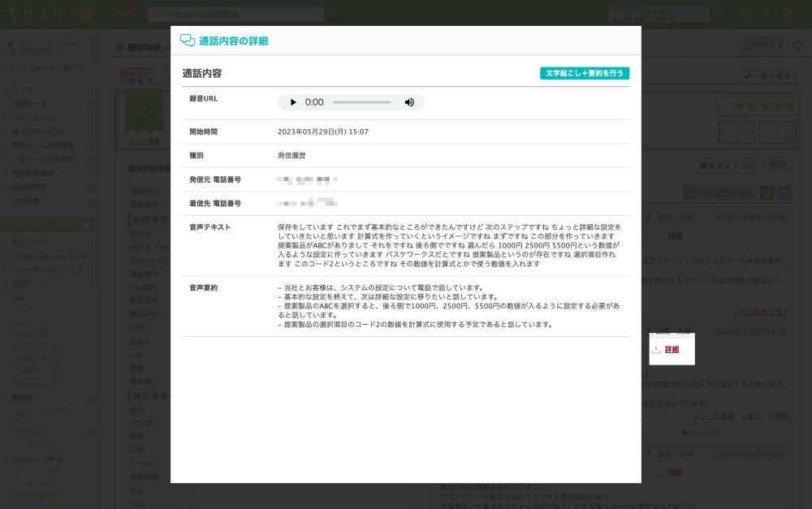The width and height of the screenshot is (812, 509).
Task: Play the call recording audio
Action: (293, 102)
